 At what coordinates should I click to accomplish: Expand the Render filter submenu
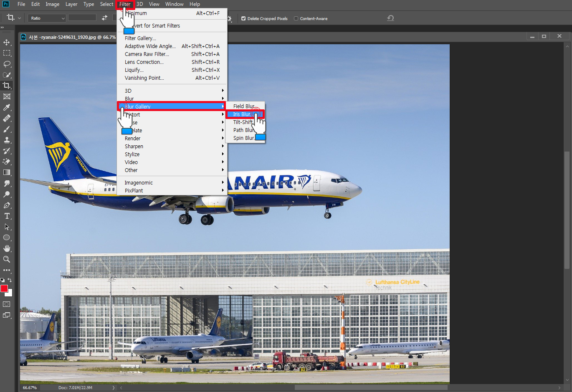(x=172, y=138)
